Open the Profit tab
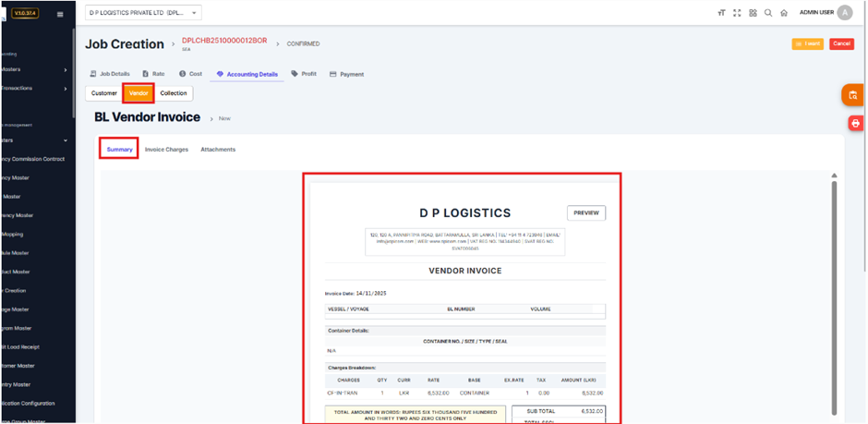The width and height of the screenshot is (868, 424). (304, 74)
